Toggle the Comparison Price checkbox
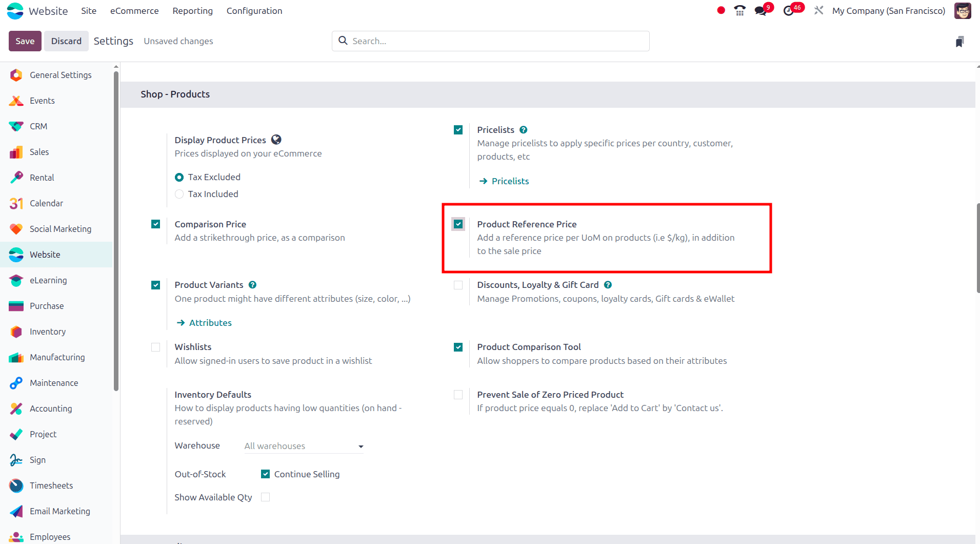The image size is (980, 544). (x=156, y=224)
